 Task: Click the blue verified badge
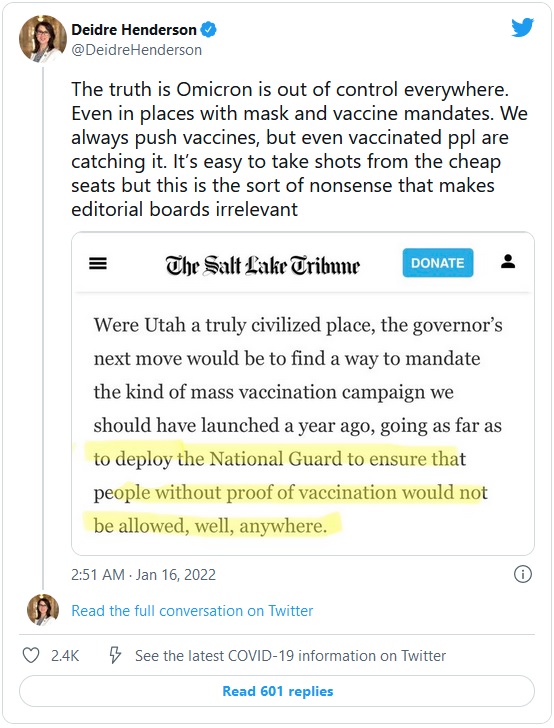pos(209,30)
